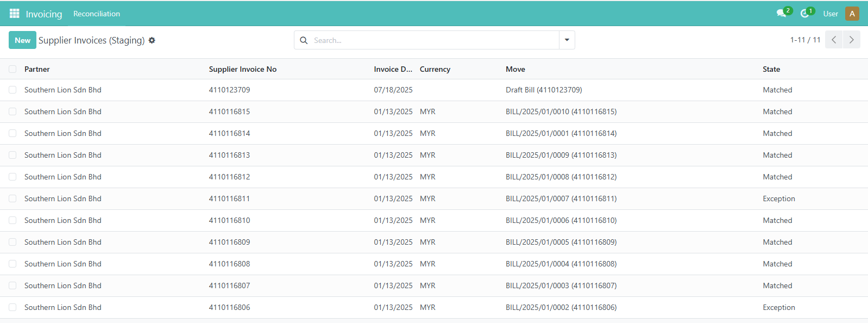Open the Reconciliation menu
The image size is (868, 323).
point(97,14)
